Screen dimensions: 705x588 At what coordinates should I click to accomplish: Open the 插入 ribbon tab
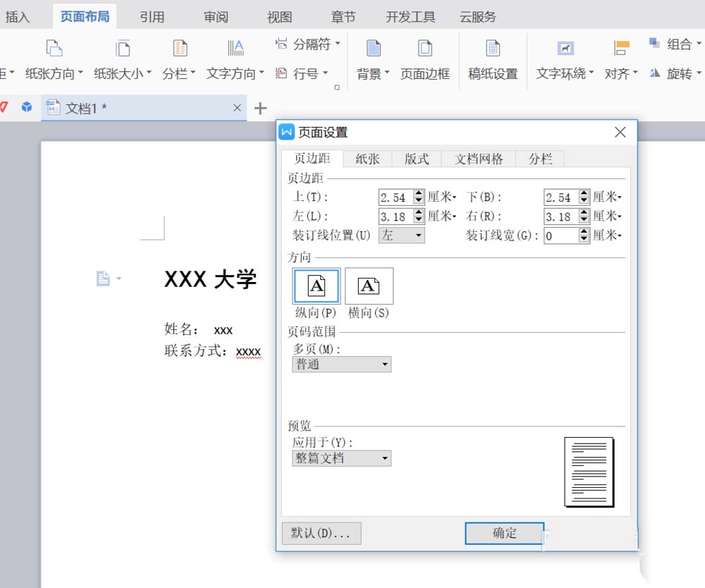18,17
